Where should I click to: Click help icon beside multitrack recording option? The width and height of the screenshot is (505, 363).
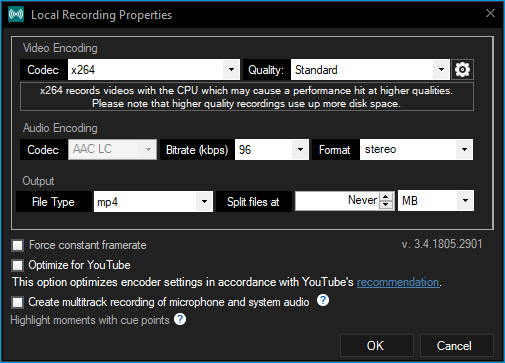point(323,300)
